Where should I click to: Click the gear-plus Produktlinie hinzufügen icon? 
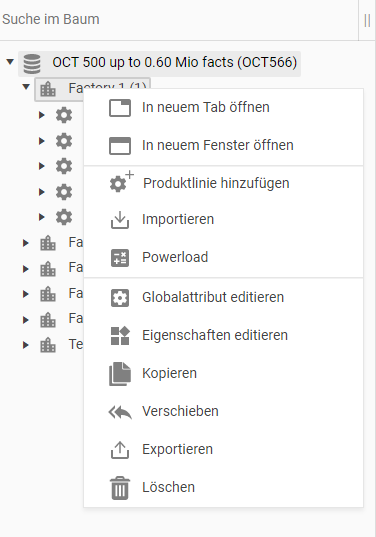[x=121, y=182]
